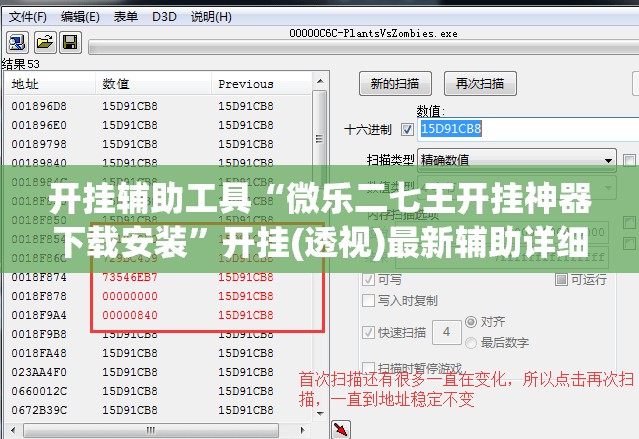Click the vertical scrollbar thumb of results list
Viewport: 639px width, 439px height.
pos(320,139)
